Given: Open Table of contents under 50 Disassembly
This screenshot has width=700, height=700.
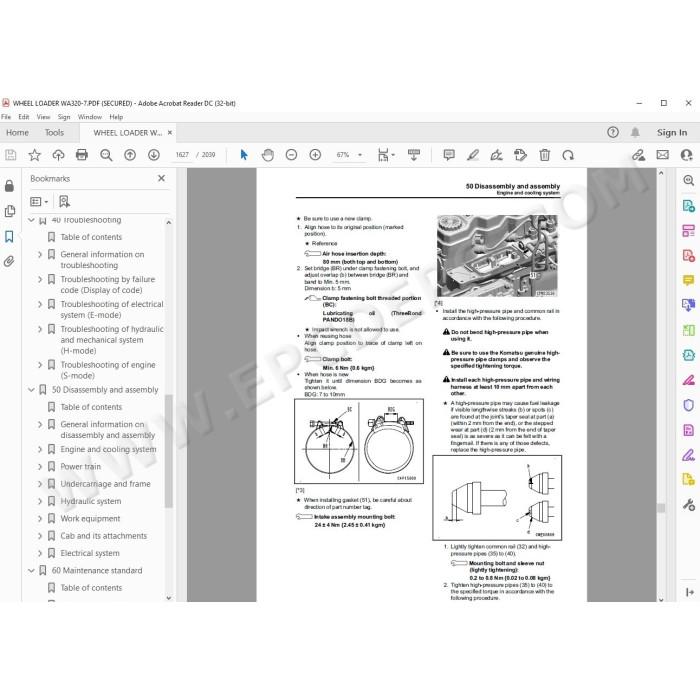Looking at the screenshot, I should pyautogui.click(x=91, y=407).
